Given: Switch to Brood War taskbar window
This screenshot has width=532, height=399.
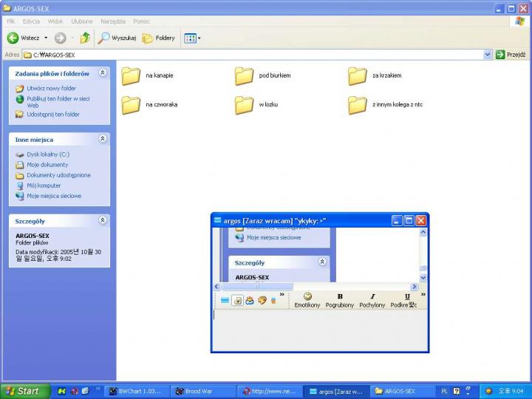Looking at the screenshot, I should click(x=203, y=392).
